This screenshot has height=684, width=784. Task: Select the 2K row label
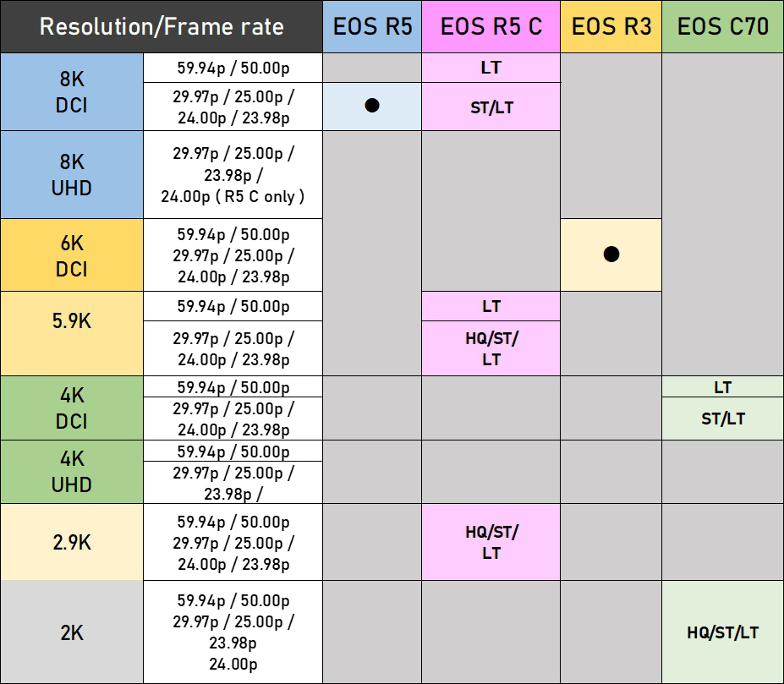coord(72,632)
